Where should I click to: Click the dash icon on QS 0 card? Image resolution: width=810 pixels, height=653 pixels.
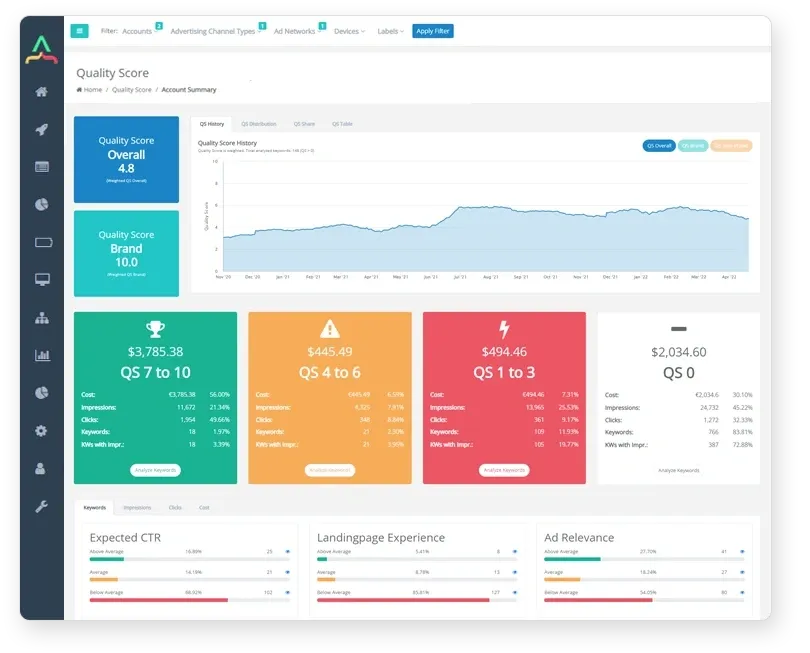pyautogui.click(x=678, y=329)
